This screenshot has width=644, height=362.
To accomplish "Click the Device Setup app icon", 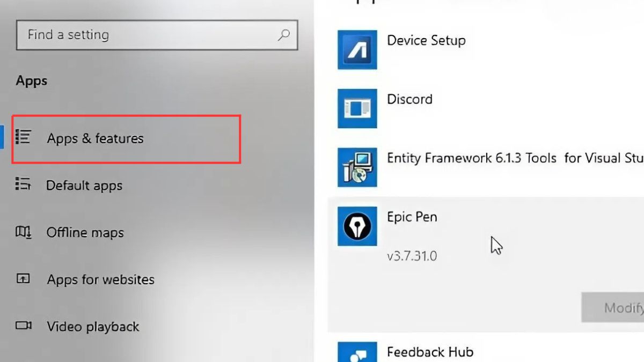I will [x=357, y=50].
